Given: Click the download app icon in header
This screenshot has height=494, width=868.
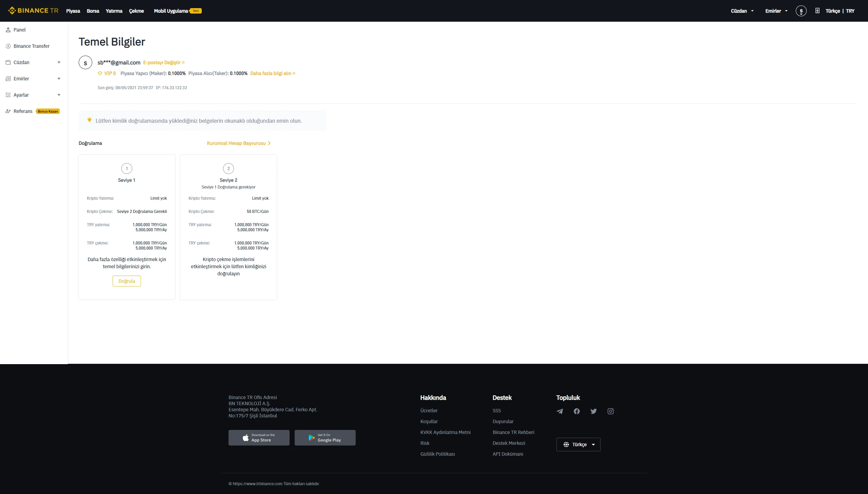Looking at the screenshot, I should 817,11.
